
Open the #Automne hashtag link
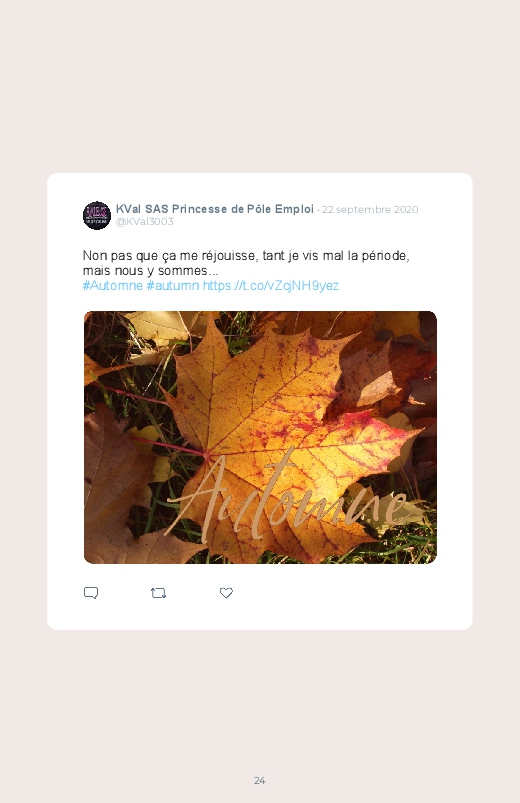tap(113, 285)
